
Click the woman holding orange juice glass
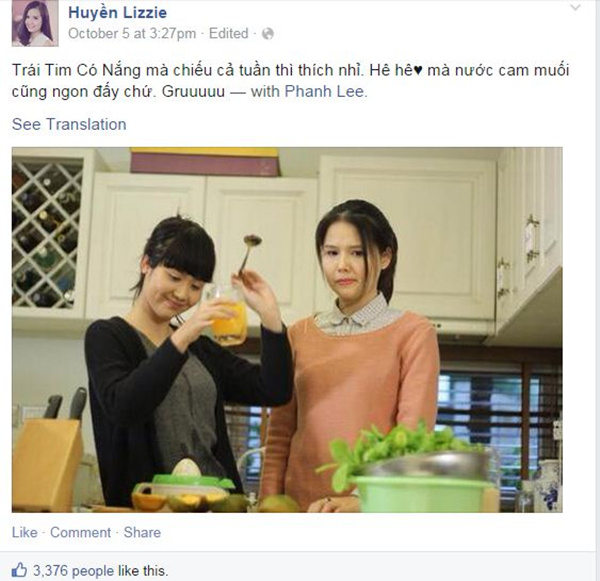point(184,364)
